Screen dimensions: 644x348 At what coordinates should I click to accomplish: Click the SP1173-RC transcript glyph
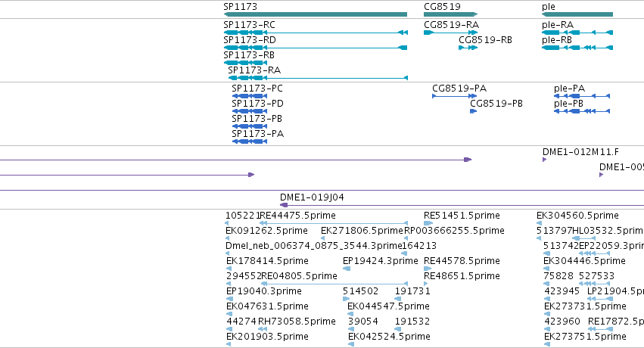click(316, 33)
